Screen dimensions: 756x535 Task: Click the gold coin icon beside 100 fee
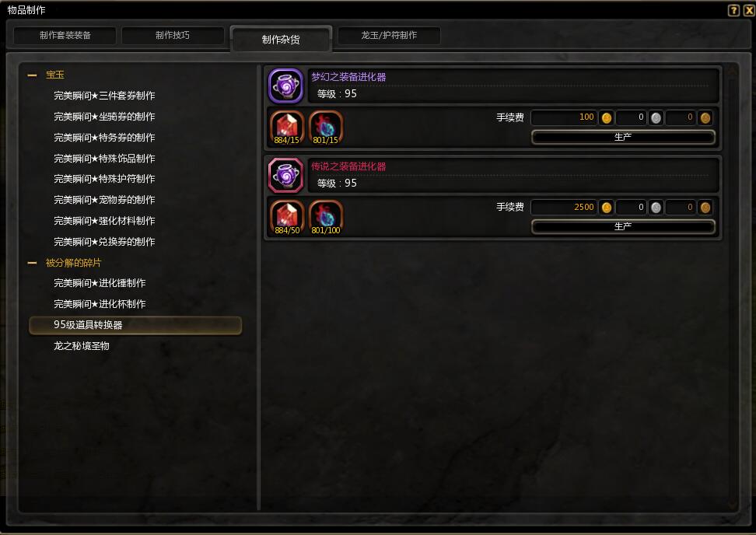point(607,117)
